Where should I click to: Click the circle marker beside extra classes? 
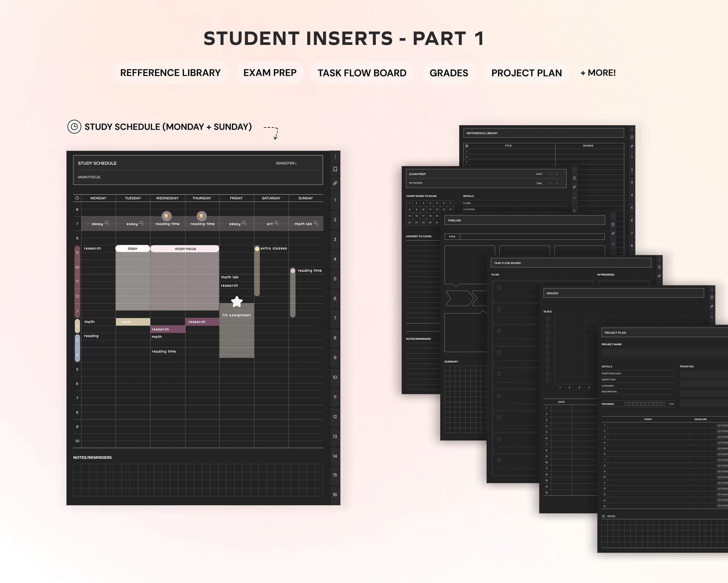coord(257,248)
